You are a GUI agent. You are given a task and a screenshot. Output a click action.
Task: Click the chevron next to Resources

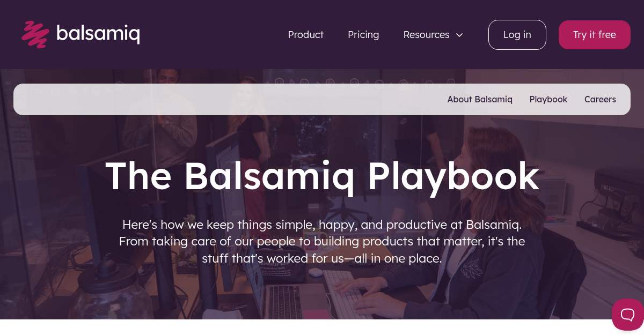(x=459, y=35)
